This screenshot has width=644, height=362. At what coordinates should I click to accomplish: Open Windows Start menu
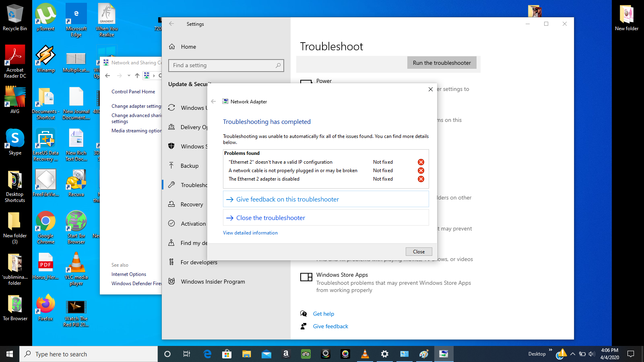tap(10, 354)
